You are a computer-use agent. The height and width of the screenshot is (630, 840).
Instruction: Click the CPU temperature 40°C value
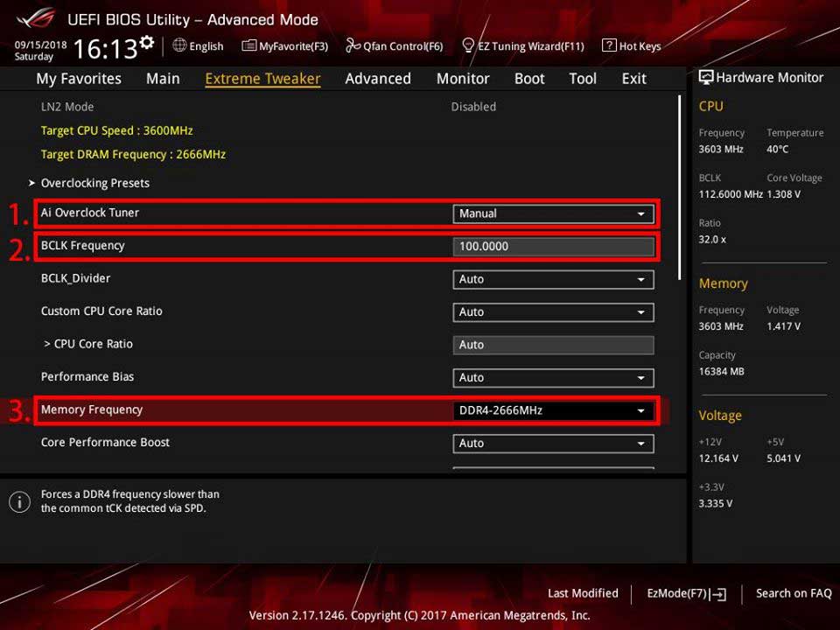coord(777,150)
